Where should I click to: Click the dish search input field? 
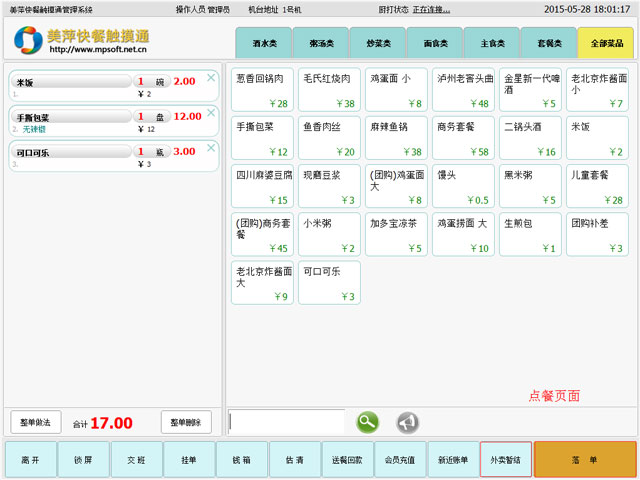point(287,422)
